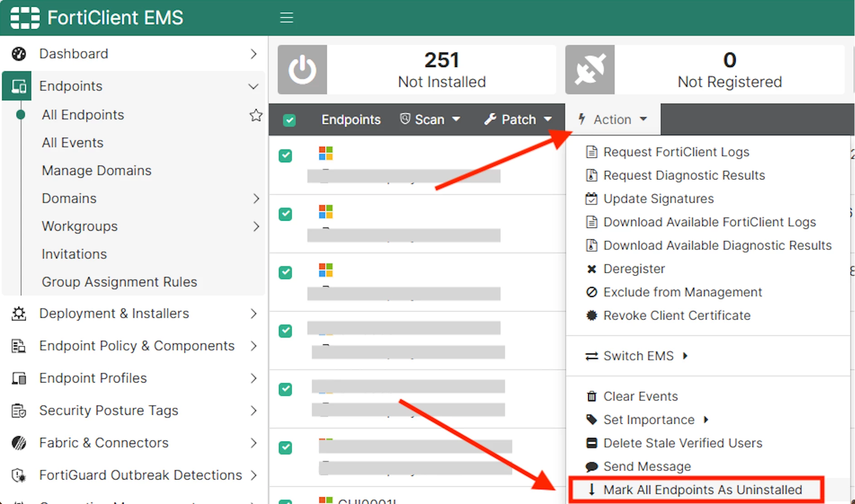This screenshot has height=504, width=855.
Task: Click the Clear Events trash icon
Action: pyautogui.click(x=592, y=396)
